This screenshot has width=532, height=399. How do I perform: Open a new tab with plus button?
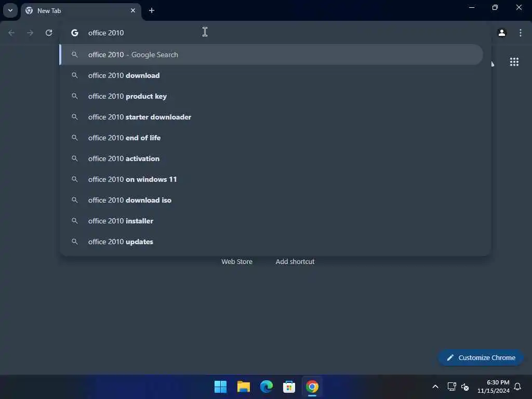[x=152, y=10]
